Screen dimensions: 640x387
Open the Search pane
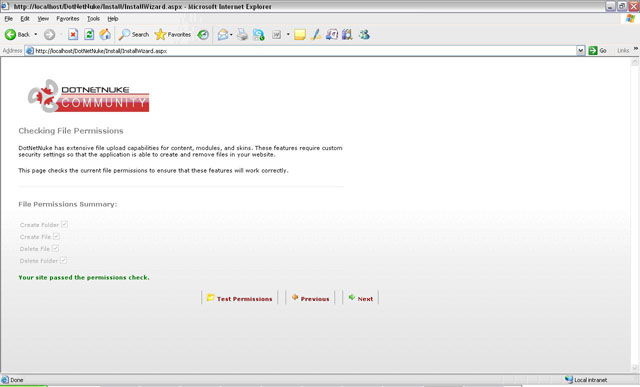point(134,35)
